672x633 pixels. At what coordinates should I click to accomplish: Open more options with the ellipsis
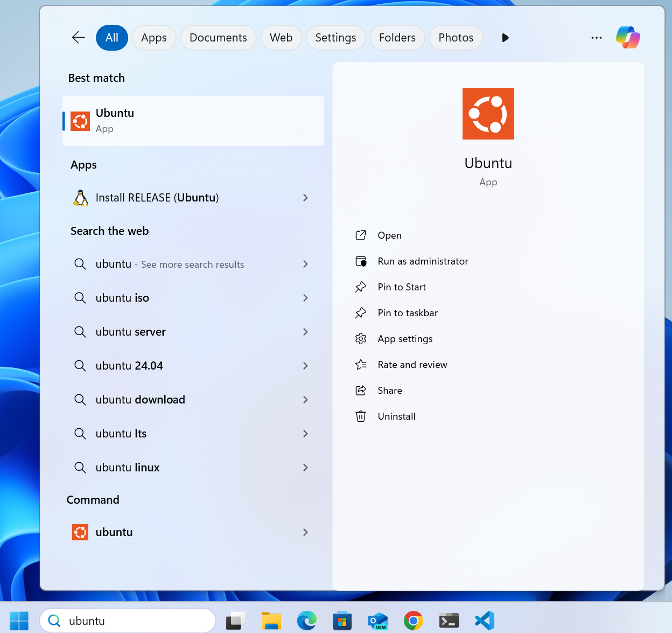(x=596, y=37)
